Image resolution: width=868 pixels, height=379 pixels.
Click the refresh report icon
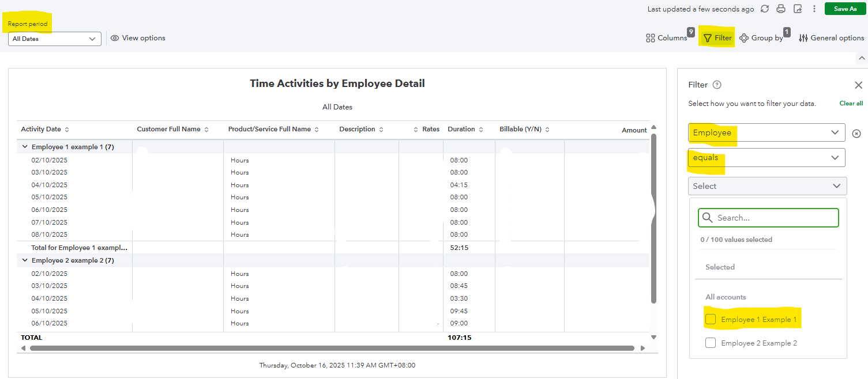(x=765, y=9)
